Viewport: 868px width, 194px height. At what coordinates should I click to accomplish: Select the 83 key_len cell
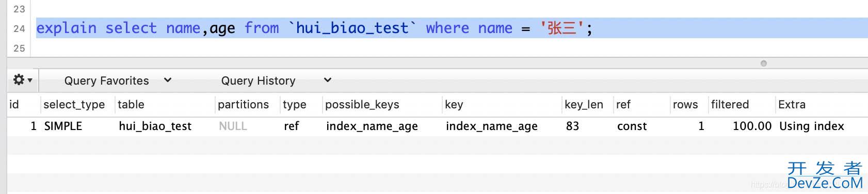tap(572, 126)
